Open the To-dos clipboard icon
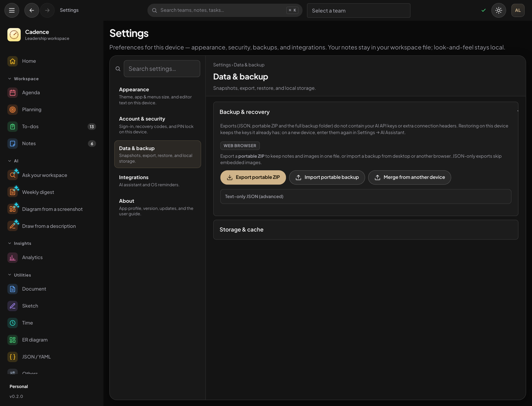Viewport: 532px width, 406px height. pyautogui.click(x=13, y=127)
